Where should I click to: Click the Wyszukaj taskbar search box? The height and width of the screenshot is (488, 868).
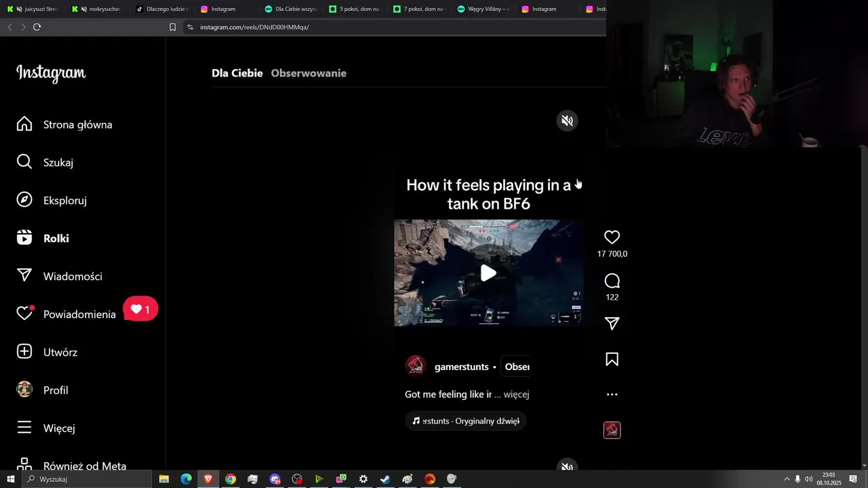(87, 479)
